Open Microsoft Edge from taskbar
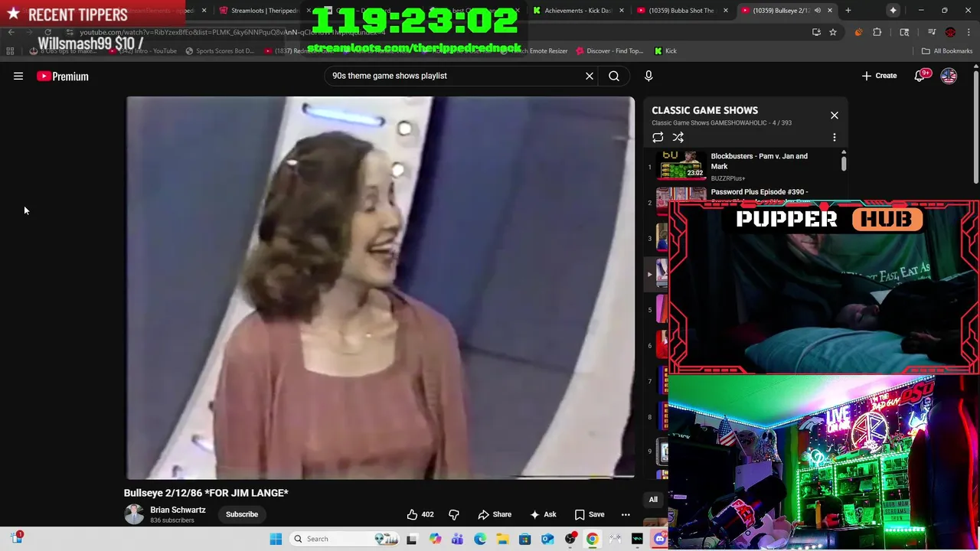The width and height of the screenshot is (980, 551). tap(480, 539)
